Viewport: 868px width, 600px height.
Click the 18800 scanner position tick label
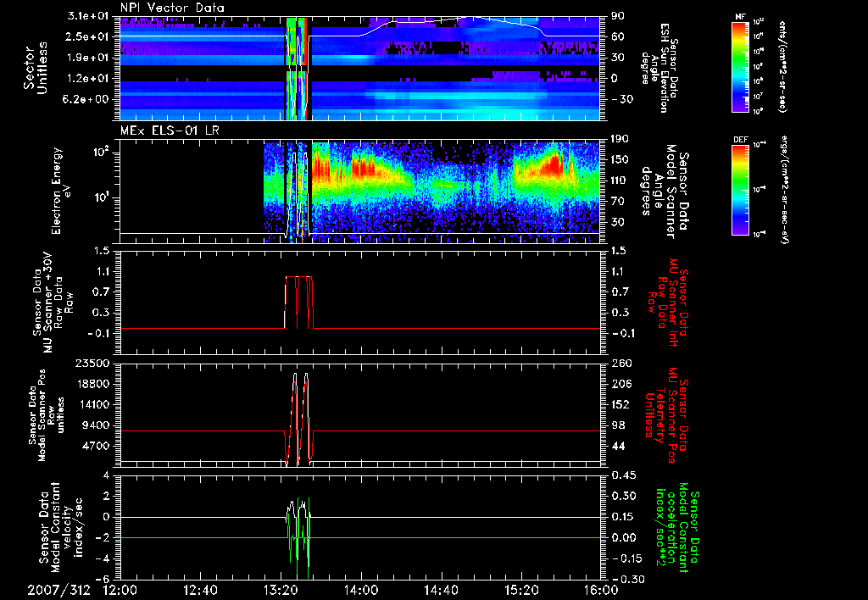92,384
